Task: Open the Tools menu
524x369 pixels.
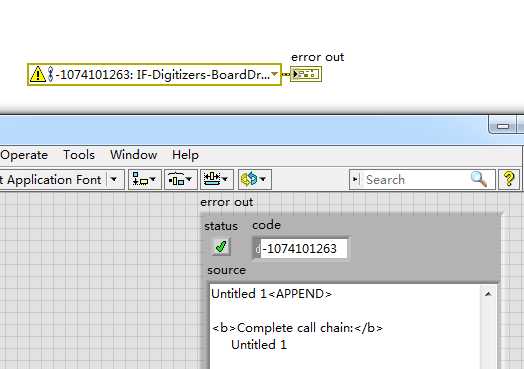Action: pos(79,155)
